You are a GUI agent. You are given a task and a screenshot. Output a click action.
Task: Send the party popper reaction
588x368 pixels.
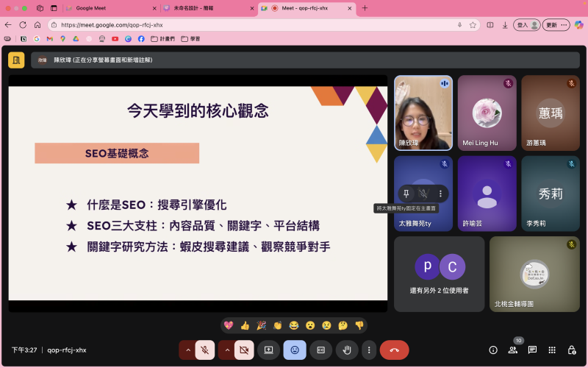(x=261, y=325)
